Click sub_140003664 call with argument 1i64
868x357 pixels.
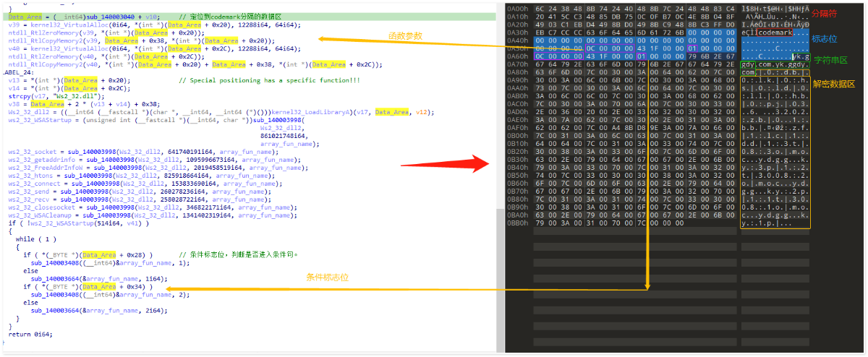pos(100,278)
